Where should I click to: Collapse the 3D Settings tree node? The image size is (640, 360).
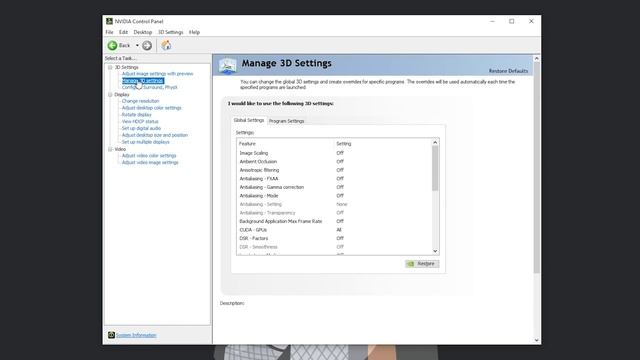click(110, 67)
